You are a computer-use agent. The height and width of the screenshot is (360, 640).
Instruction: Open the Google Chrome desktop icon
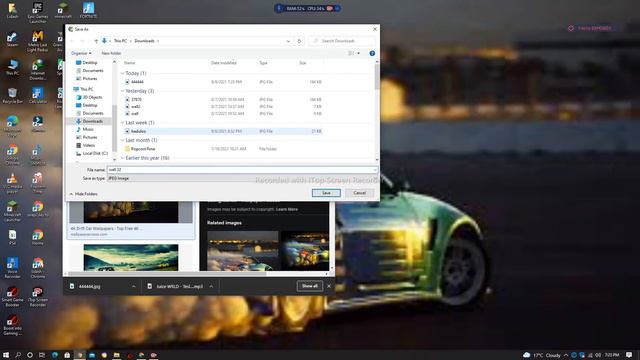point(12,154)
